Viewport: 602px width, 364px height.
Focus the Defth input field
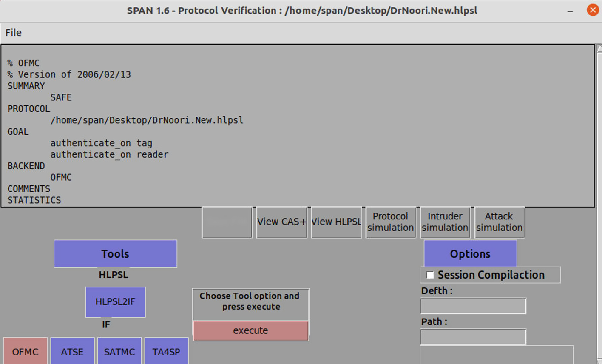click(x=473, y=306)
